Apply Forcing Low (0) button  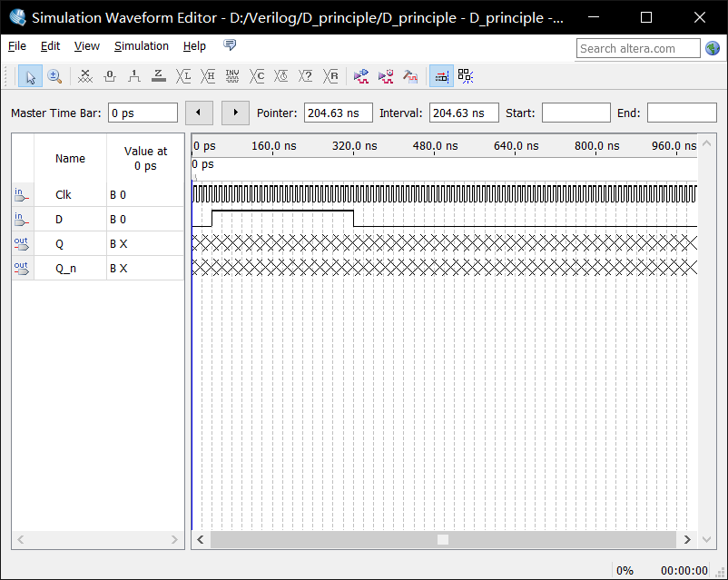point(110,76)
